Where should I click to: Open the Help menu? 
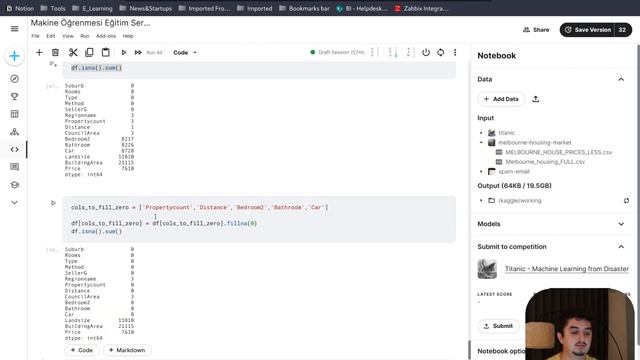tap(128, 36)
